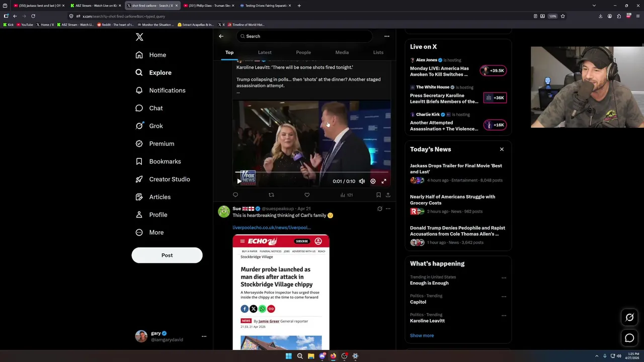Bookmark this page with the star
The image size is (644, 362).
pyautogui.click(x=562, y=16)
